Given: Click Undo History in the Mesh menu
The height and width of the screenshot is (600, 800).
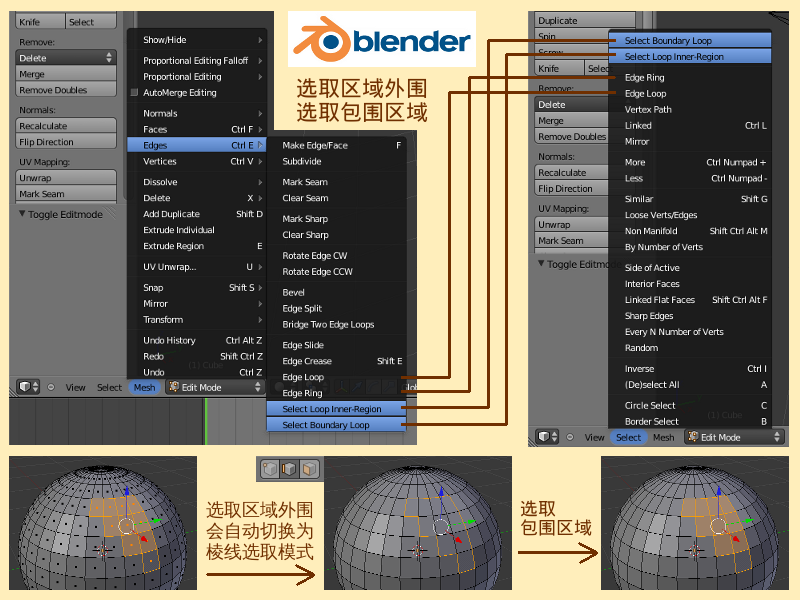Looking at the screenshot, I should tap(197, 340).
